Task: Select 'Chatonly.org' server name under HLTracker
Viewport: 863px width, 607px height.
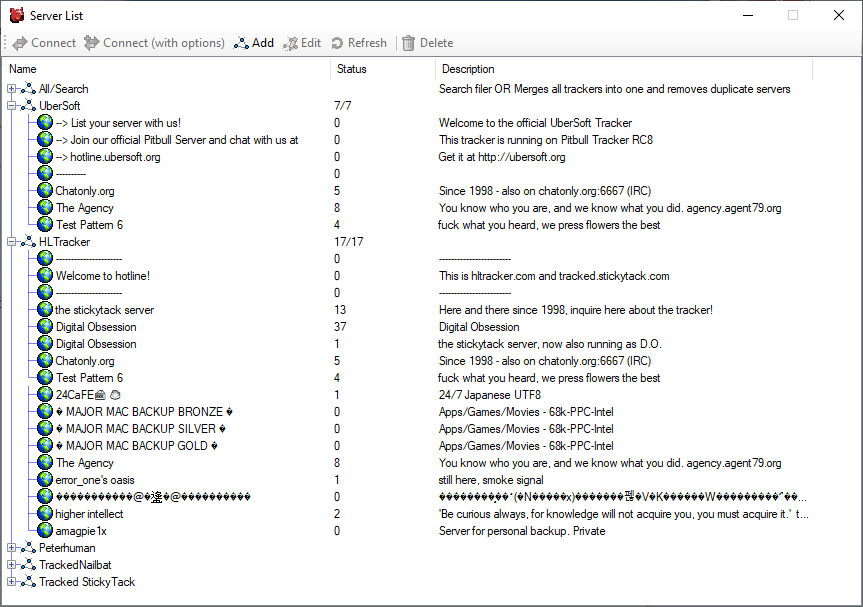Action: (x=85, y=360)
